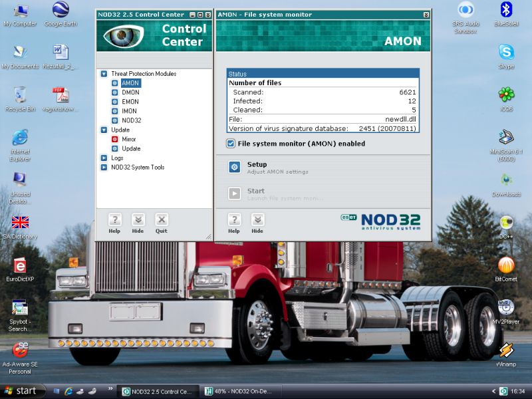Click the red Mirror update icon
532x399 pixels.
pyautogui.click(x=114, y=139)
